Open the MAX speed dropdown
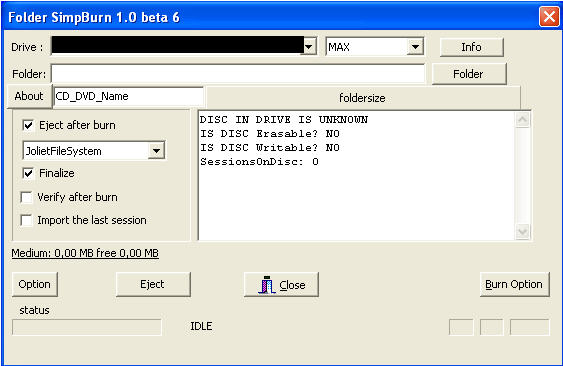 [415, 47]
